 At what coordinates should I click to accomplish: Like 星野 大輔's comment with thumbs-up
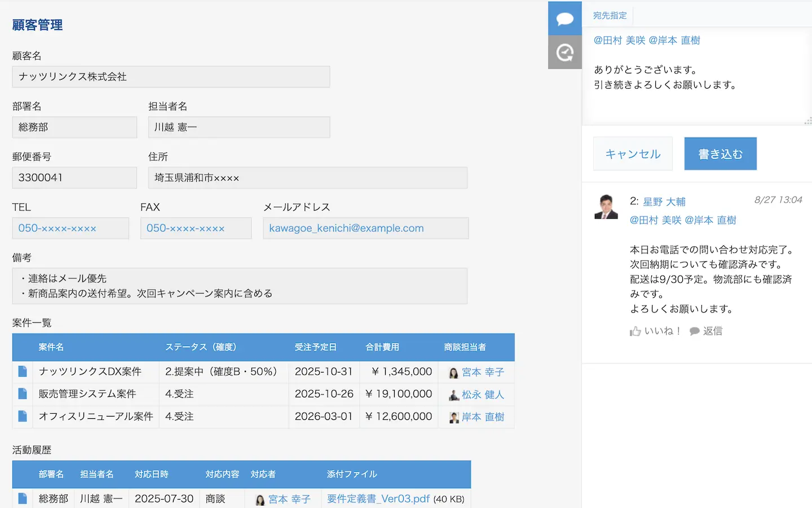point(655,331)
